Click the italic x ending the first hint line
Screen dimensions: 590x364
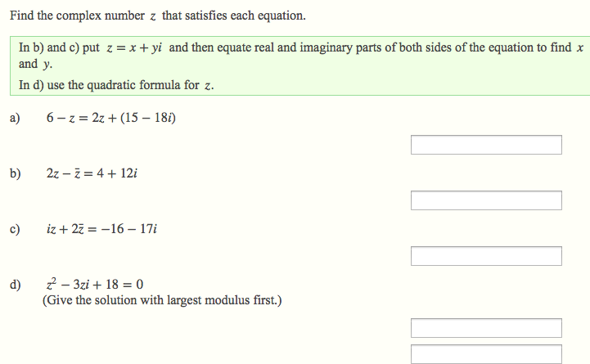pos(580,48)
